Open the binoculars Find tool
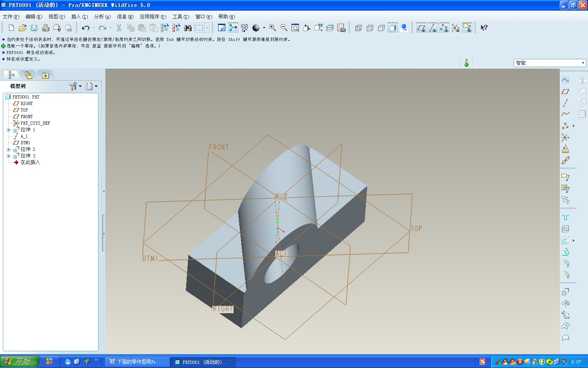 (188, 28)
